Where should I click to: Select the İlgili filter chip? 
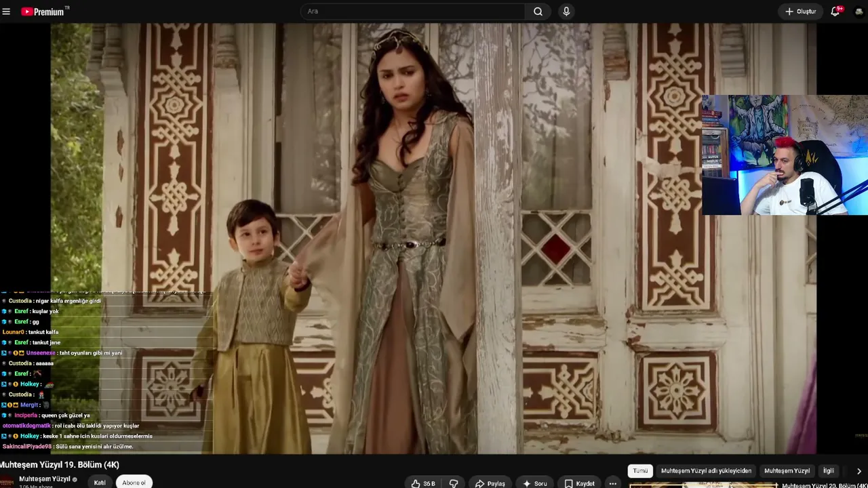point(829,471)
